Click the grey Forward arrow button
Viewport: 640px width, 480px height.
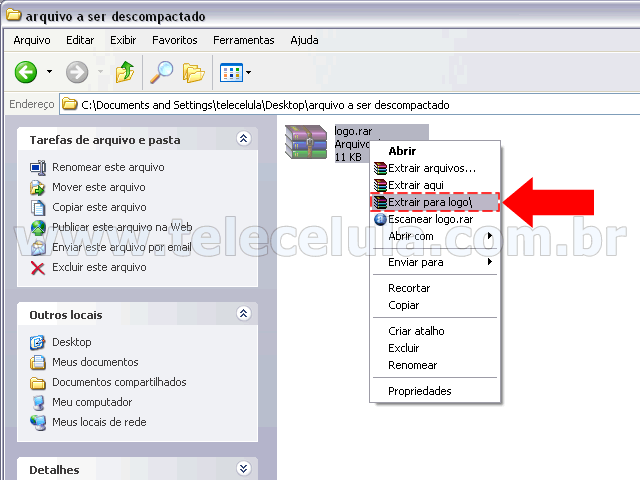pyautogui.click(x=77, y=72)
